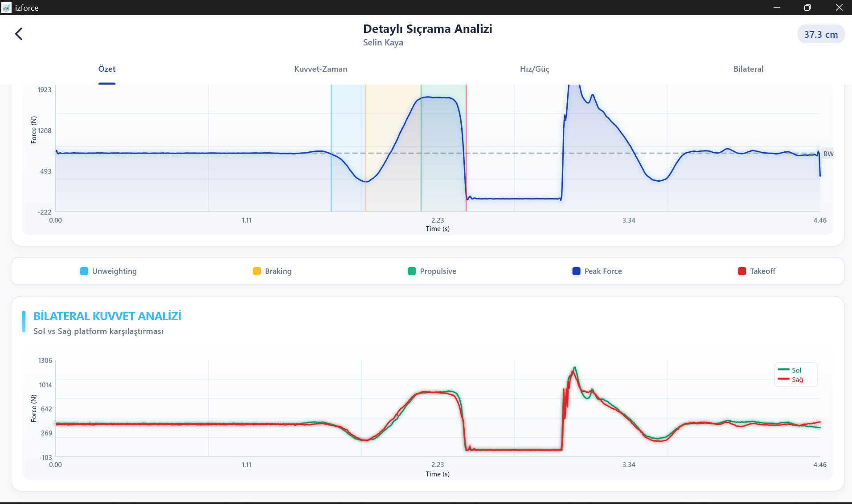Click the red Sağ legend line
This screenshot has width=852, height=504.
783,379
